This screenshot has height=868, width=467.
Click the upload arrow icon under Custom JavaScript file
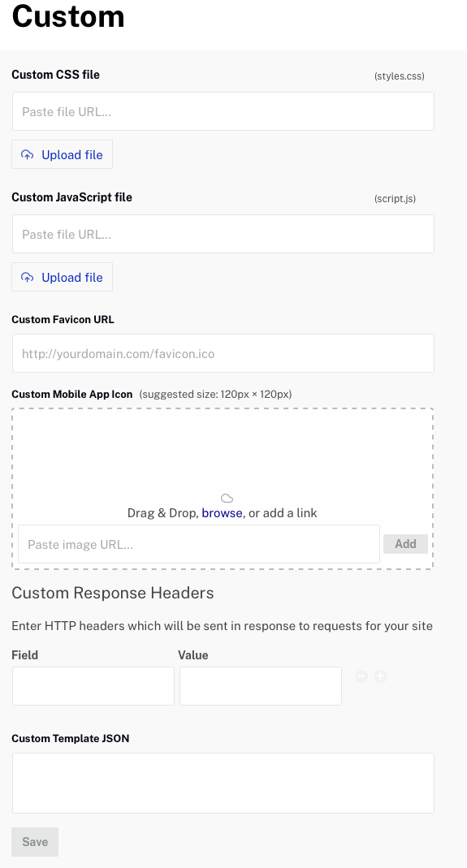click(27, 278)
